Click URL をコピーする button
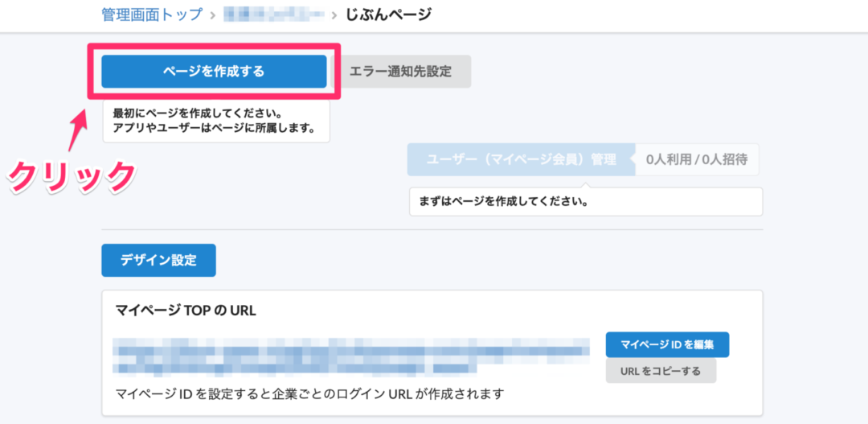This screenshot has height=424, width=868. point(661,371)
